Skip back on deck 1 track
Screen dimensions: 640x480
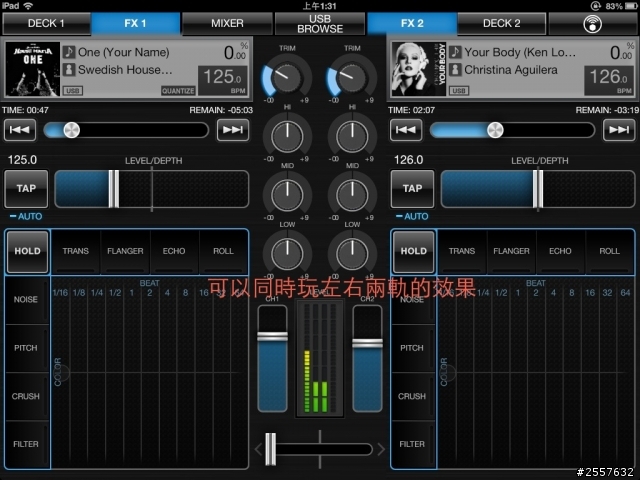tap(20, 130)
